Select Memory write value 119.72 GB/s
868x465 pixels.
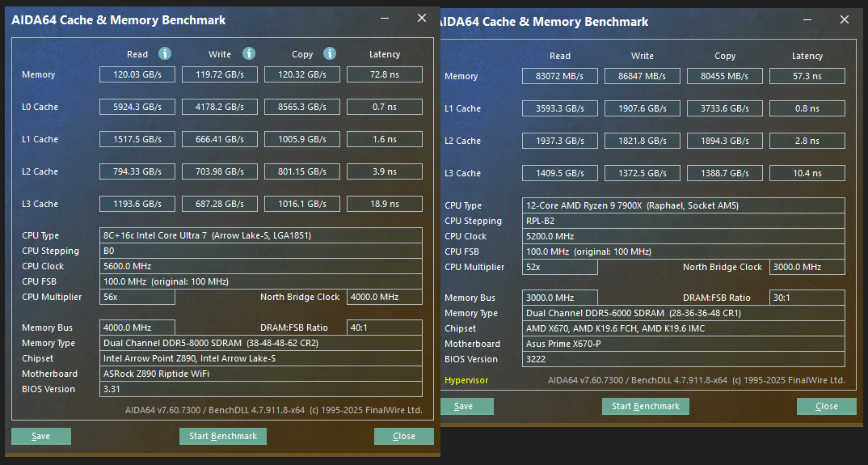[x=220, y=74]
